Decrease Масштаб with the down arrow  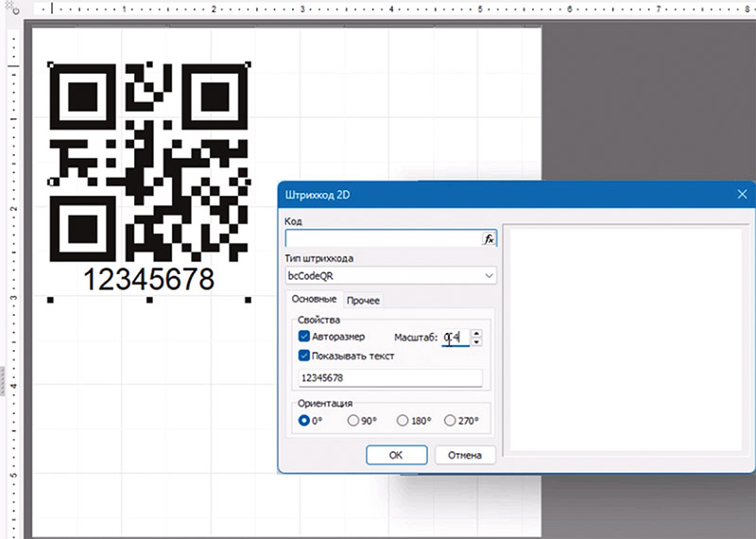[x=476, y=341]
